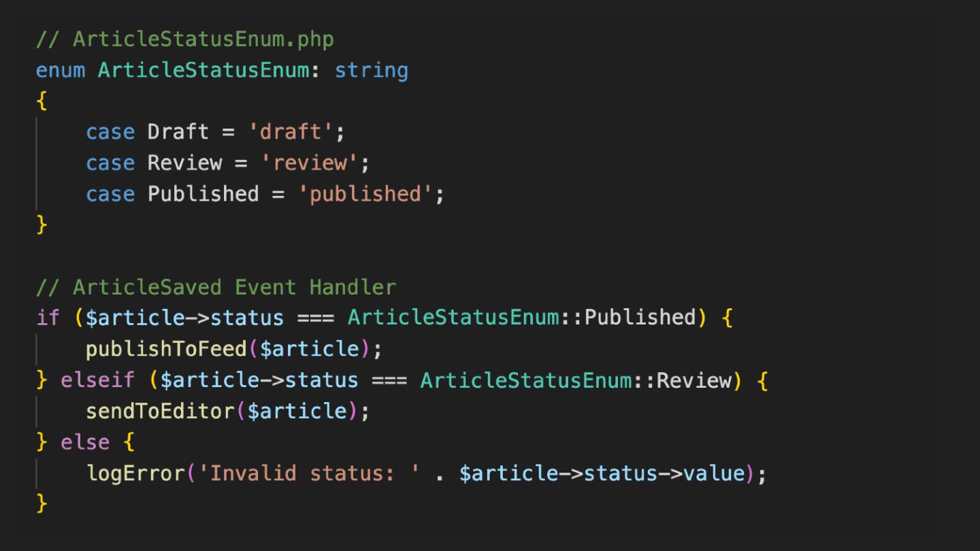Screen dimensions: 980x551
Task: Click ::Published in the if condition
Action: pos(634,318)
